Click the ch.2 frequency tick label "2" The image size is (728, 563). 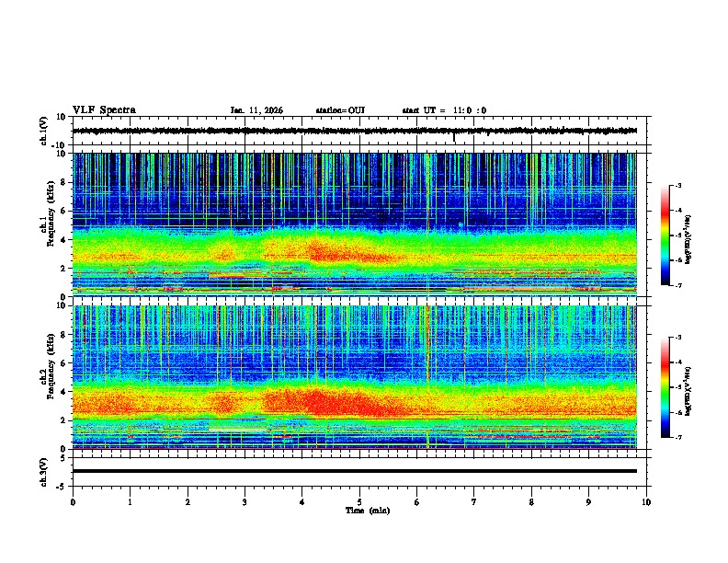[x=64, y=420]
